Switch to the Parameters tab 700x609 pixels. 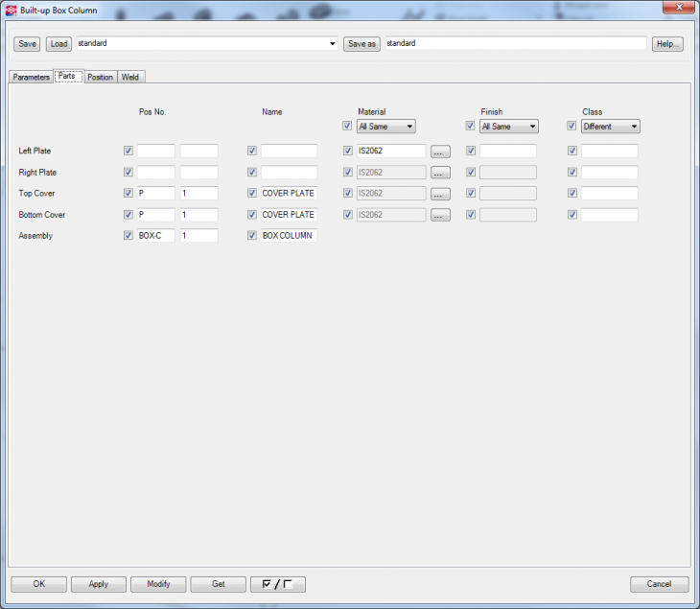(x=32, y=77)
